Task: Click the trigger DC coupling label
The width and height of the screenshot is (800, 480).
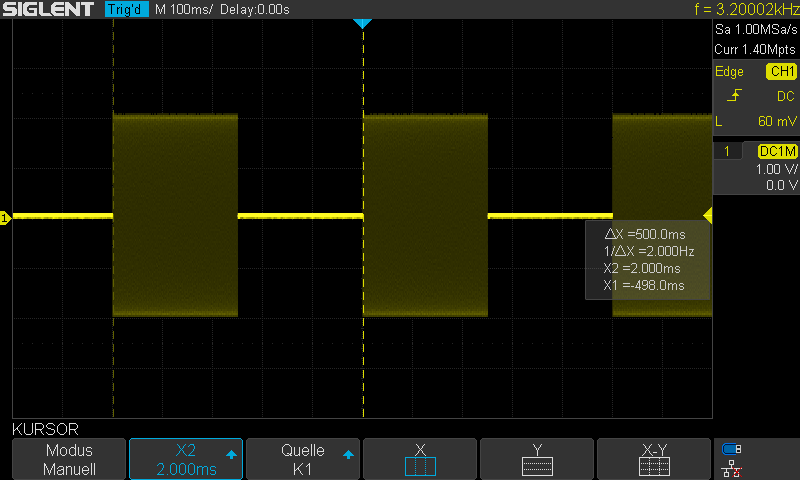Action: (786, 96)
